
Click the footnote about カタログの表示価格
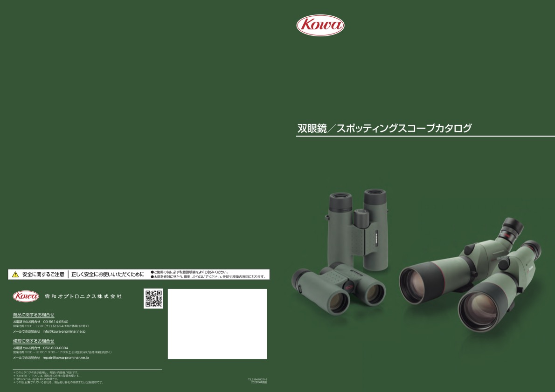point(46,372)
